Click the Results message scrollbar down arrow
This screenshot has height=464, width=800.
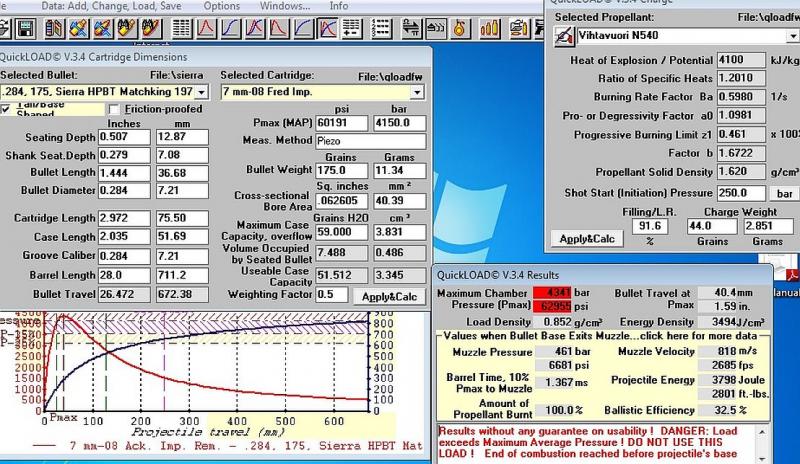761,459
